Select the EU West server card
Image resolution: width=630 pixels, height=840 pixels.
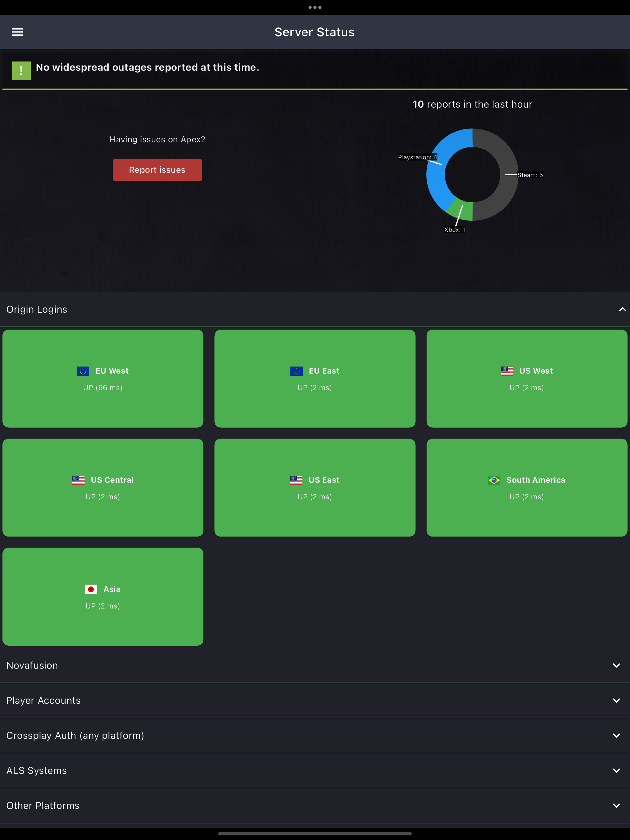point(103,378)
